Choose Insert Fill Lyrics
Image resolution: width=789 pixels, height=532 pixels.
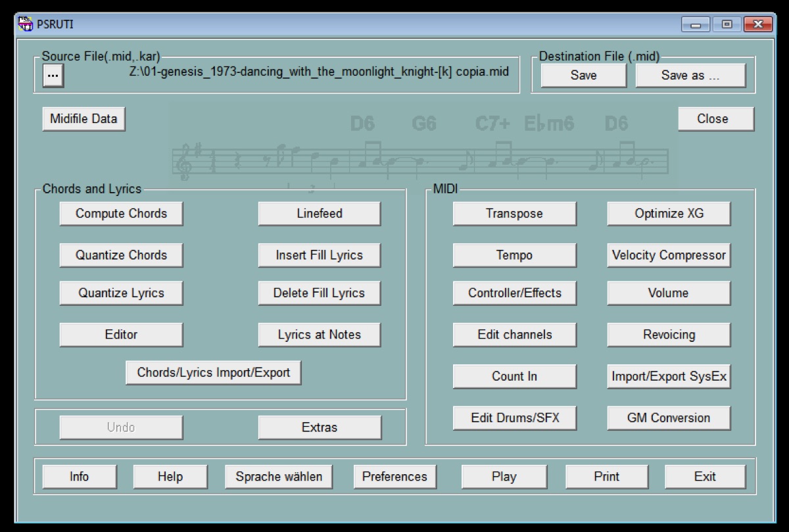pos(319,255)
